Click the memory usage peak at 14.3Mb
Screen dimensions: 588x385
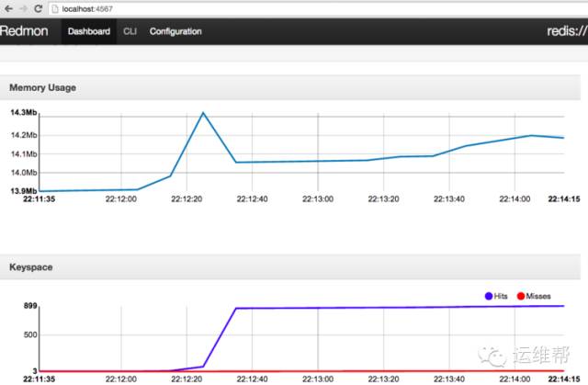point(203,112)
